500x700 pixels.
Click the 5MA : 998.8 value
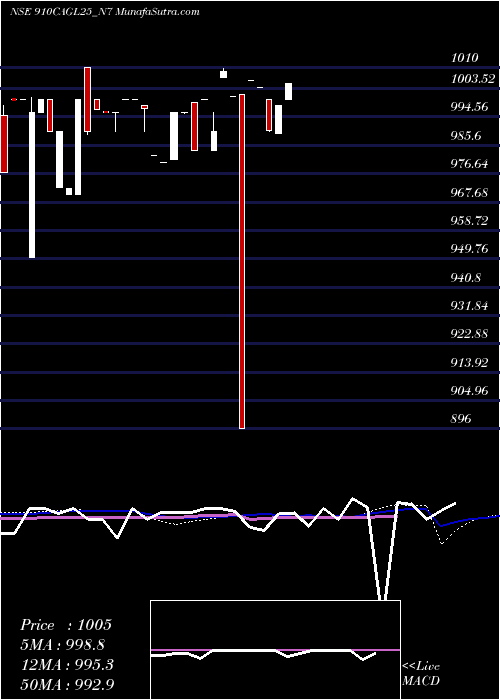tap(63, 645)
